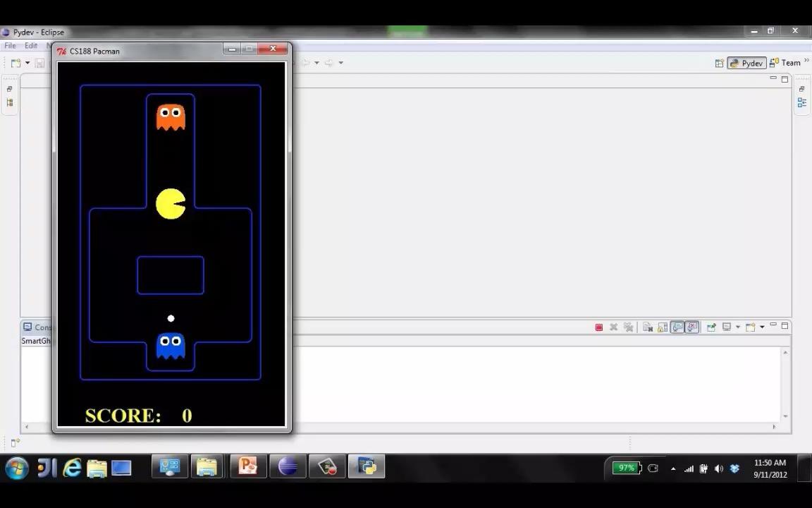Click left sidebar hierarchy view icon
Image resolution: width=812 pixels, height=508 pixels.
(9, 102)
